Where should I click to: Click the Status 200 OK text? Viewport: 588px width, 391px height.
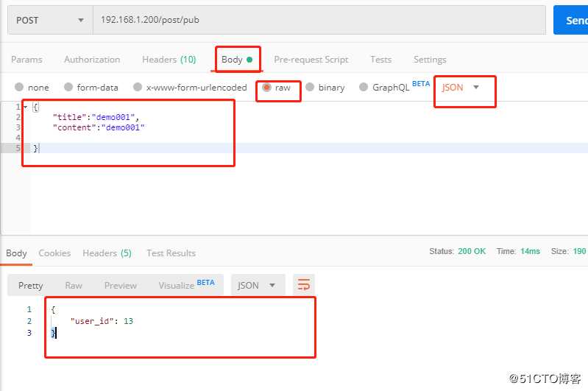tap(458, 251)
